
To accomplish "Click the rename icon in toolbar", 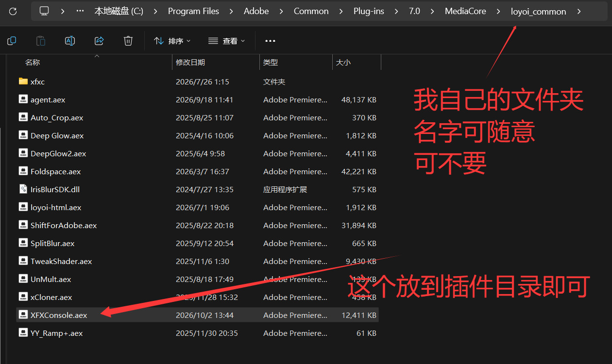I will coord(70,41).
